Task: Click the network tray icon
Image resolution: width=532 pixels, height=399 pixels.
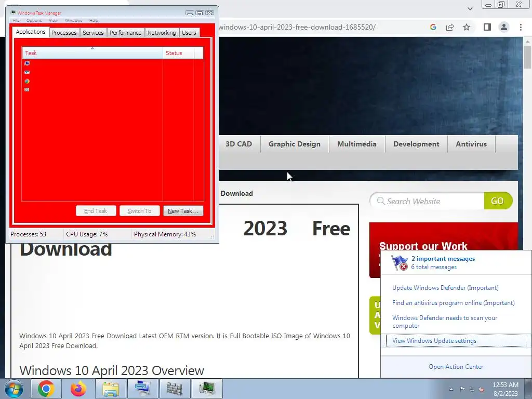Action: coord(472,389)
